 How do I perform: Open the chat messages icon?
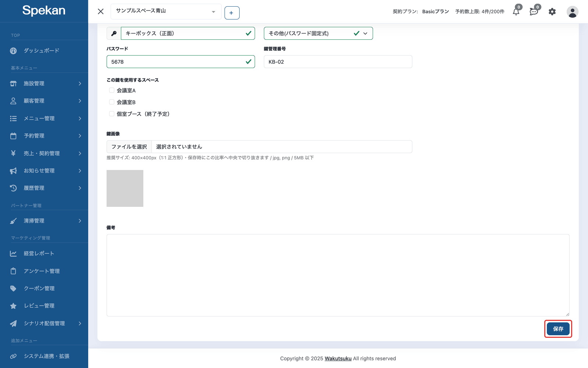coord(534,11)
